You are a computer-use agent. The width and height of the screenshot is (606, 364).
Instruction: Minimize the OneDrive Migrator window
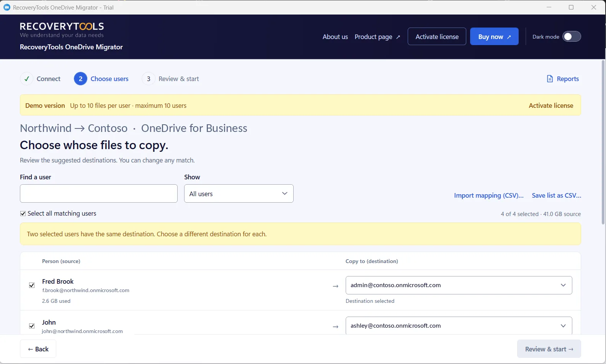(549, 7)
